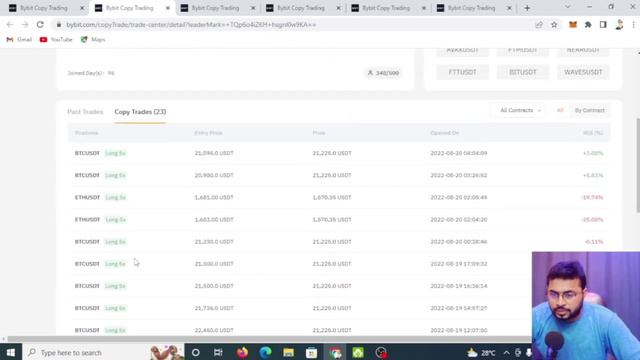
Task: Click the Positions column header
Action: pyautogui.click(x=87, y=133)
